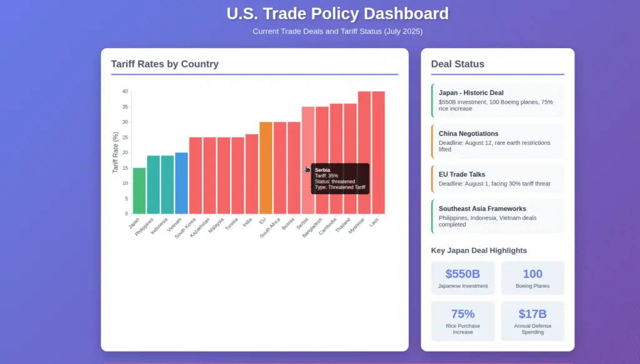Select the 100 Boeing Planes tile
This screenshot has width=640, height=364.
coord(532,278)
